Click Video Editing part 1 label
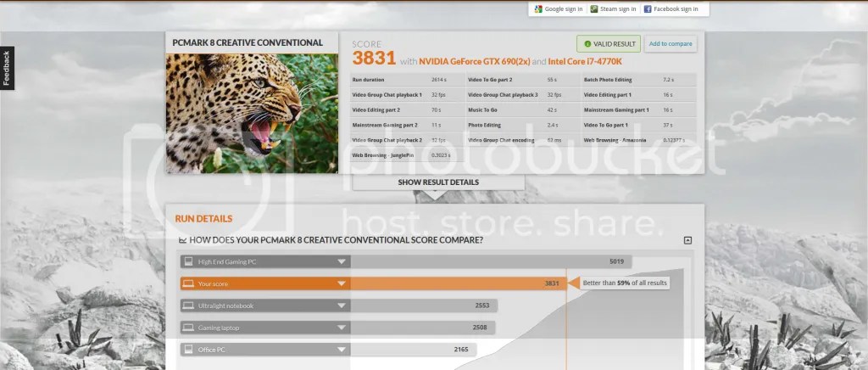868x370 pixels. click(607, 95)
